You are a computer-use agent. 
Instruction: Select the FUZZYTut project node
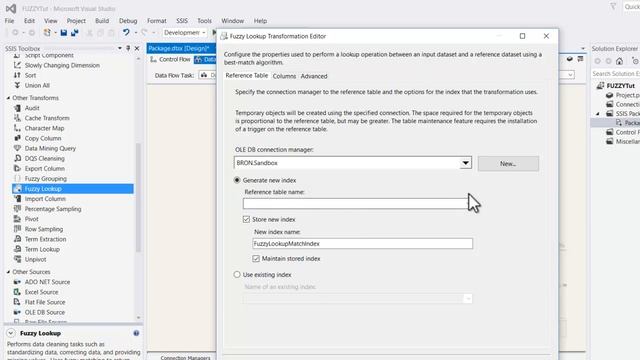(620, 86)
